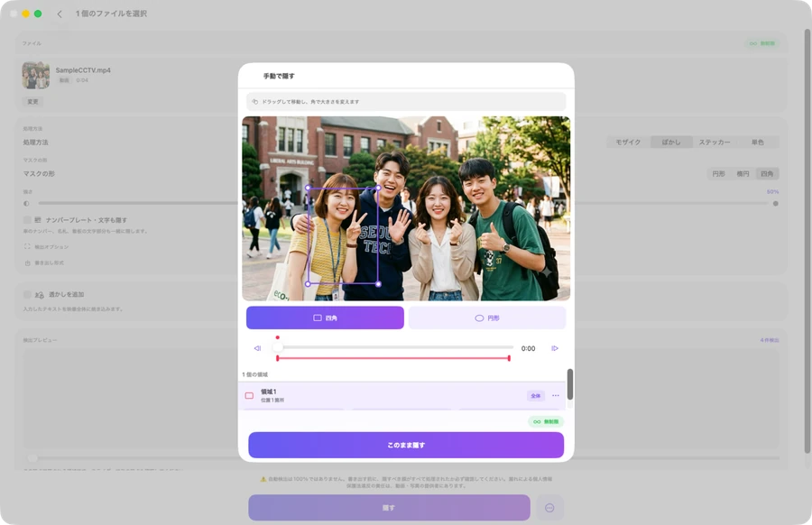Pick the 円形 region button in dialog
The height and width of the screenshot is (525, 812).
(x=487, y=318)
